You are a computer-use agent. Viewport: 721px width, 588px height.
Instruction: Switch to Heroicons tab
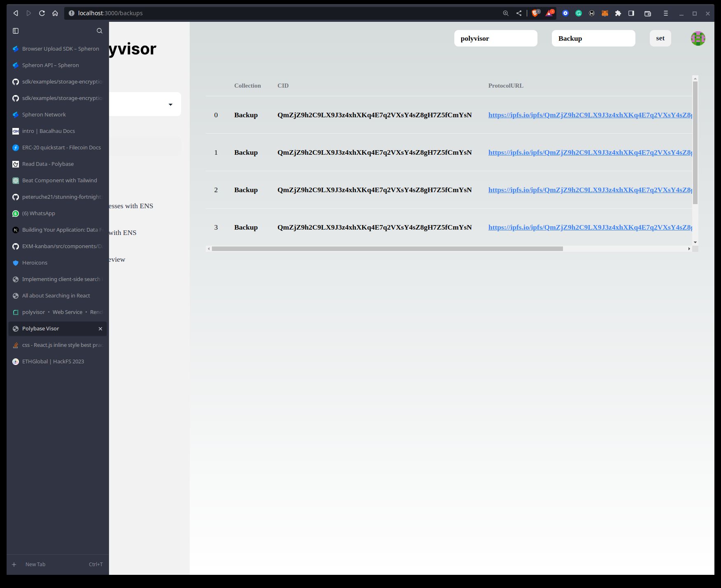[58, 263]
